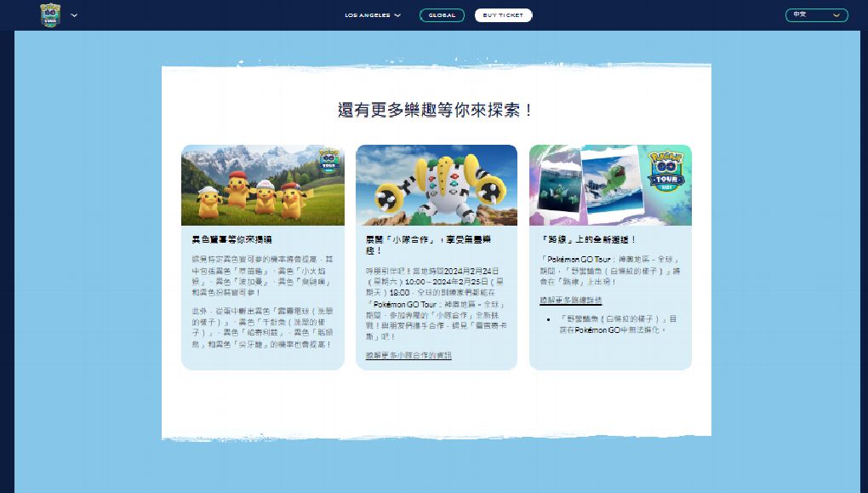This screenshot has width=868, height=493.
Task: Open the LOS ANGELES location dropdown
Action: [x=373, y=15]
